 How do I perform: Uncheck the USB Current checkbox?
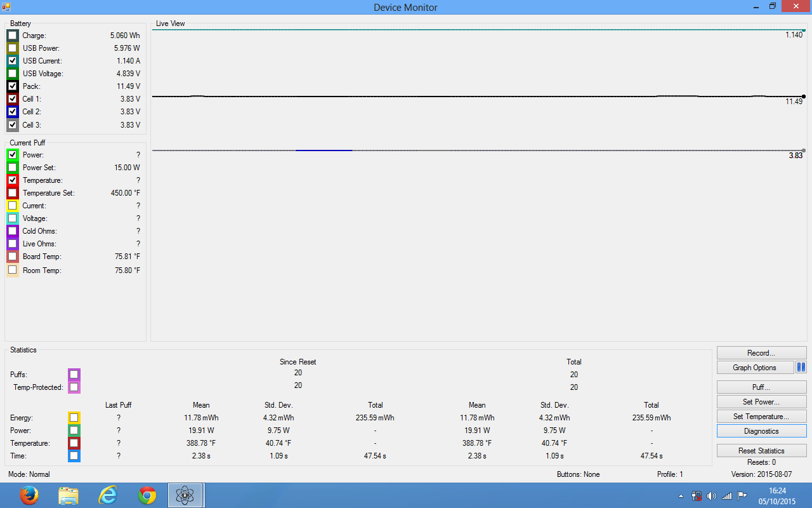12,61
